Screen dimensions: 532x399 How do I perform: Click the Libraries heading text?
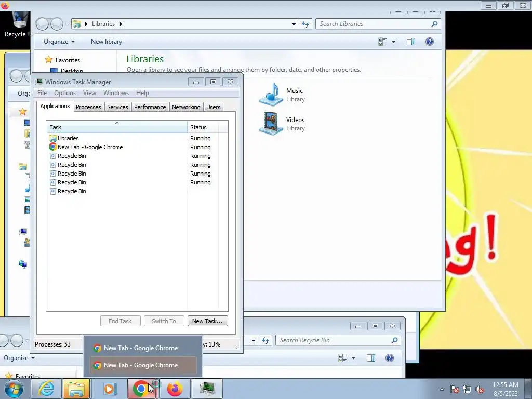click(x=145, y=59)
